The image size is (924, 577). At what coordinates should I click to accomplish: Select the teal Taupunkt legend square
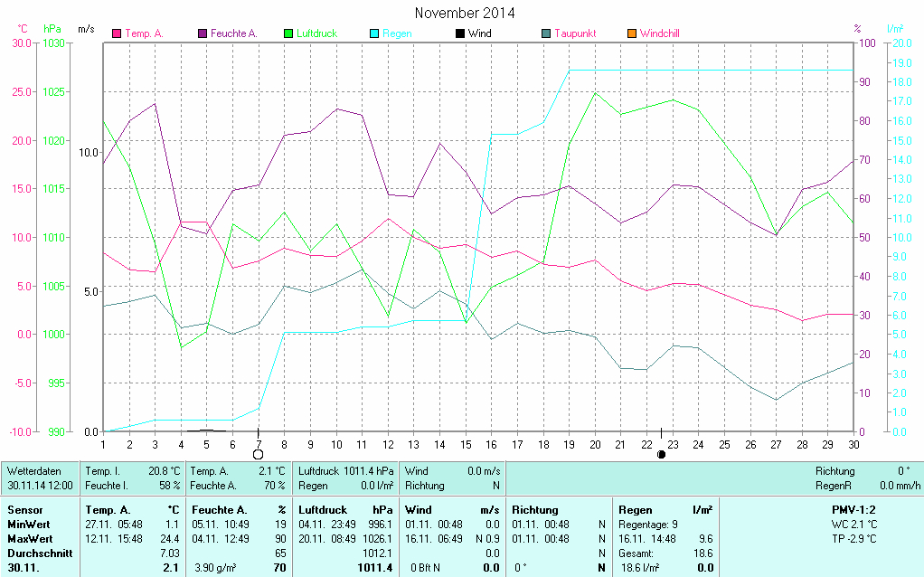pos(546,34)
